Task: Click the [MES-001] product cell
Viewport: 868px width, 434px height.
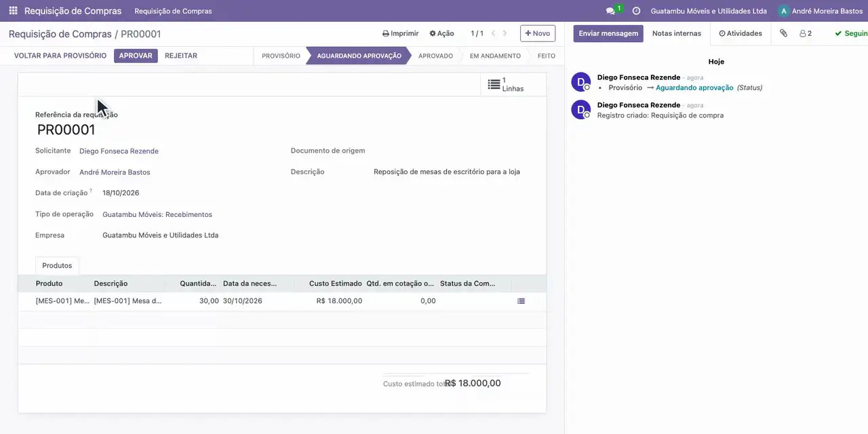Action: tap(62, 301)
